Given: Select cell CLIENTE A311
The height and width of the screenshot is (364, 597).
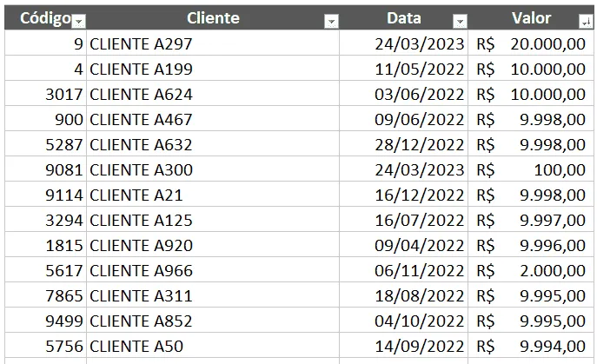Looking at the screenshot, I should (213, 295).
